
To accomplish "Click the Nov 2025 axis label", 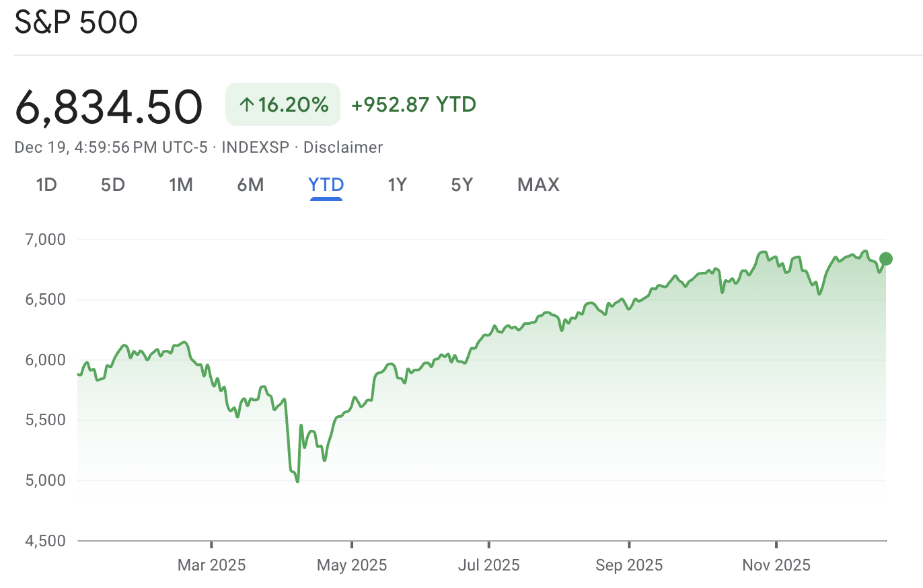I will (775, 565).
